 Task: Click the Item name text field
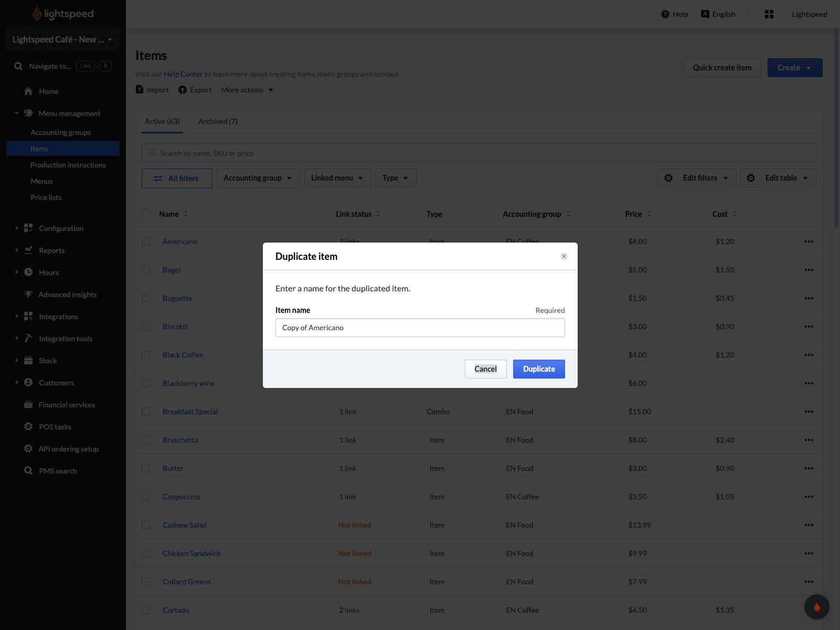(420, 328)
